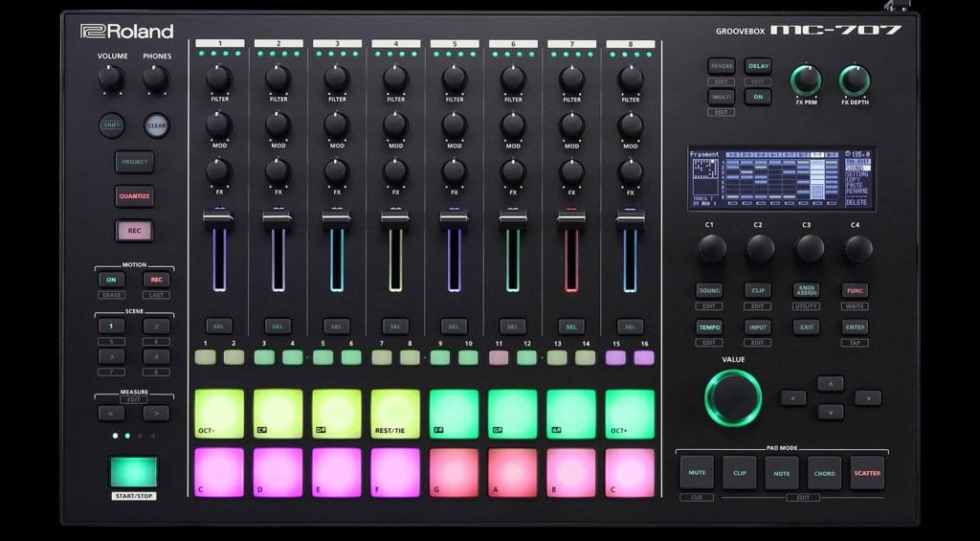Open the PROJECT button
Image resolution: width=980 pixels, height=541 pixels.
click(x=134, y=162)
